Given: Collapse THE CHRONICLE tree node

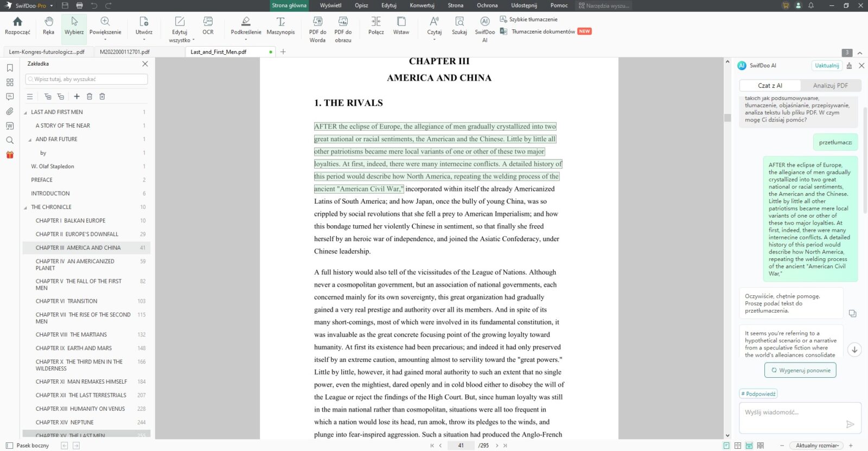Looking at the screenshot, I should (25, 207).
